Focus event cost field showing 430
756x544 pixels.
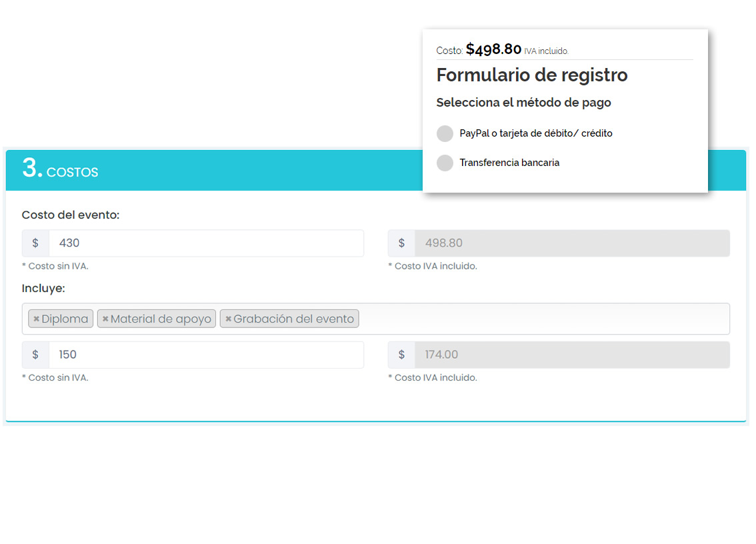[205, 243]
